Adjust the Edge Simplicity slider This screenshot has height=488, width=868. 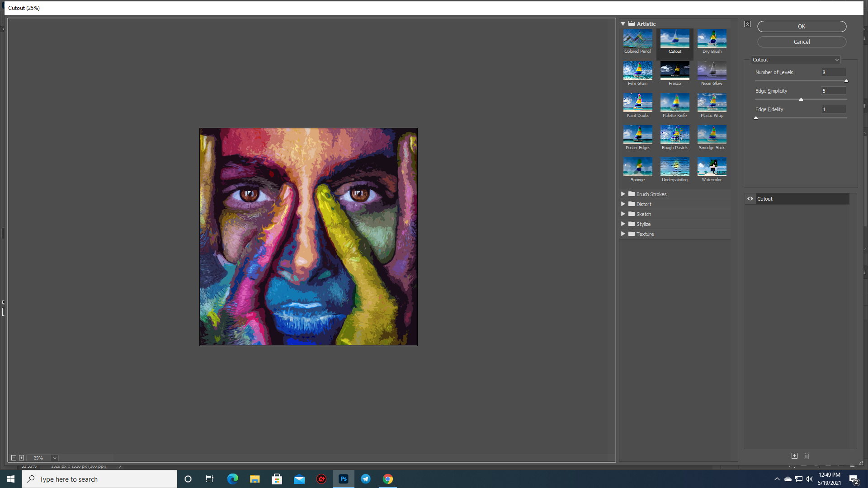pos(801,99)
